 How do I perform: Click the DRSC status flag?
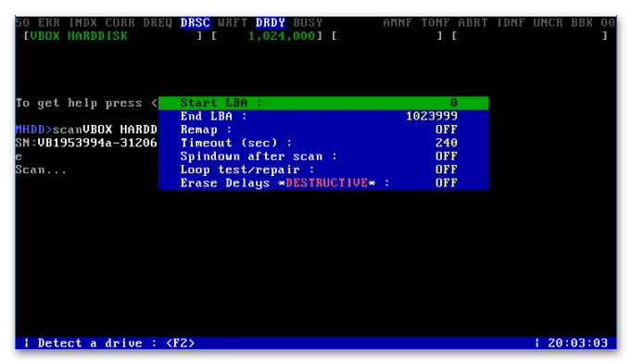196,23
